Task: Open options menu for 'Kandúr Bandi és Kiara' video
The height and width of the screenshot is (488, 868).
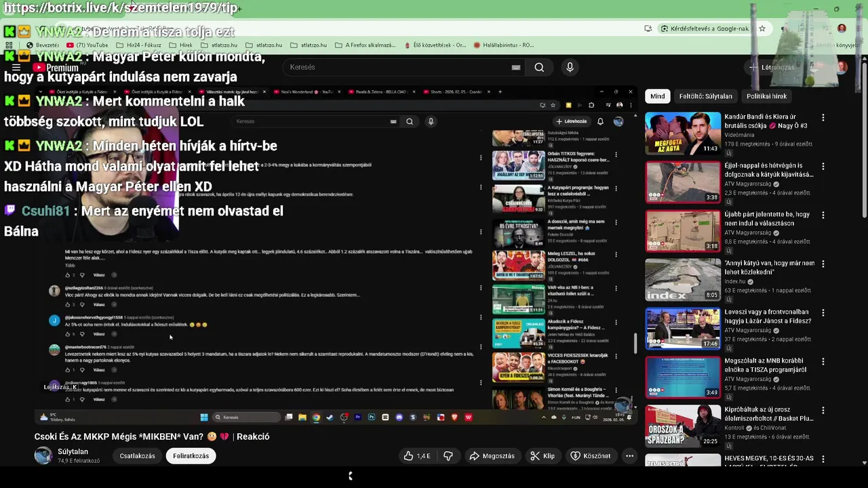Action: 823,117
